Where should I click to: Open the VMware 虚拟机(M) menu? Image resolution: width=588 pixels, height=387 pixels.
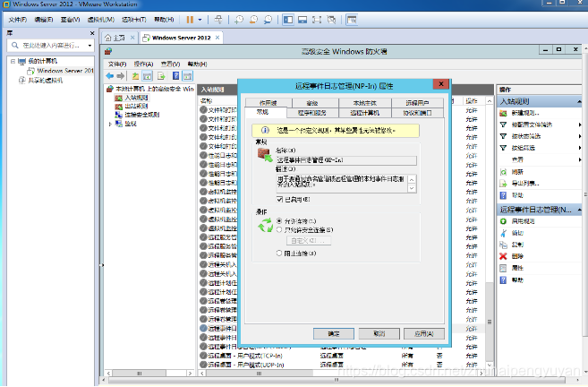[x=101, y=20]
